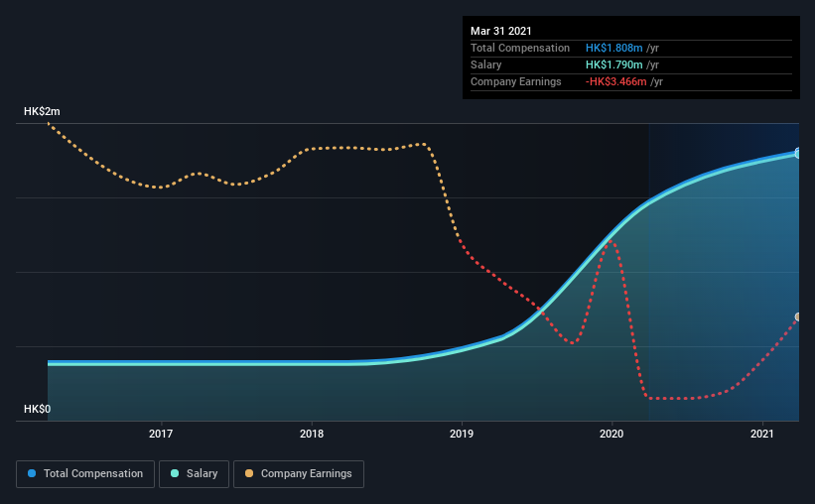Toggle the Salary legend button
Image resolution: width=815 pixels, height=504 pixels.
[194, 474]
